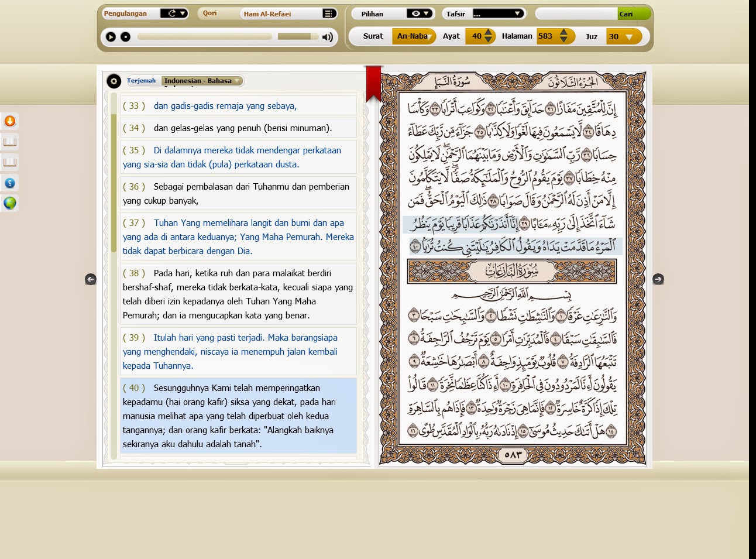Adjust the volume slider bar
This screenshot has height=559, width=756.
tap(297, 36)
